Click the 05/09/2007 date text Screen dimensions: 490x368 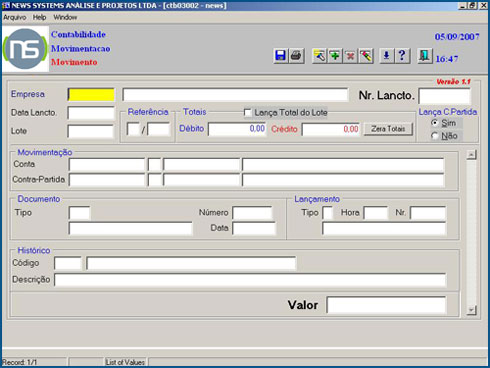pos(457,37)
